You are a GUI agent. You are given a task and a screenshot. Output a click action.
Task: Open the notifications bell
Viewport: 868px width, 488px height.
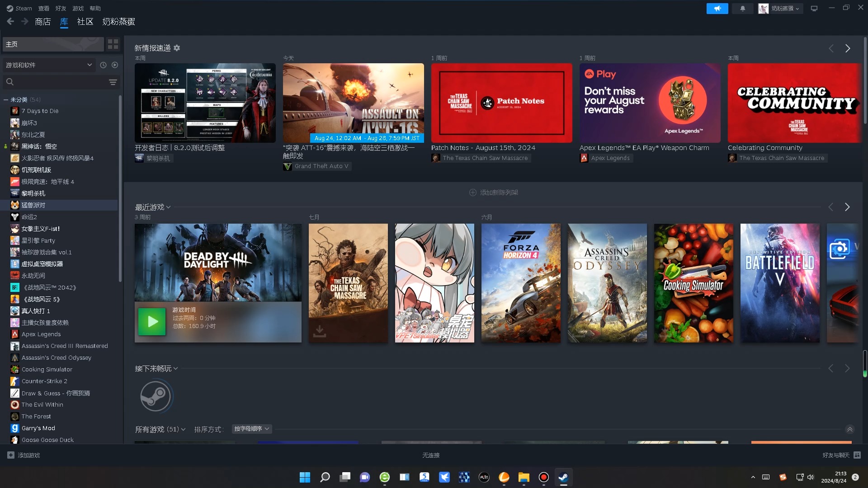(742, 8)
